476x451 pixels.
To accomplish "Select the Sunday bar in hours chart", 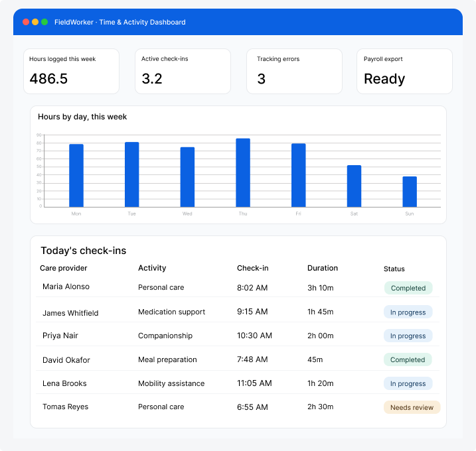I will 410,192.
